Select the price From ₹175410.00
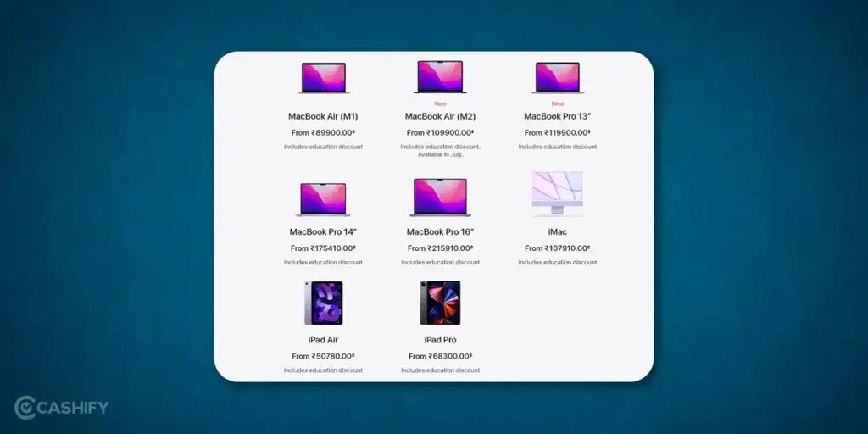 (323, 248)
